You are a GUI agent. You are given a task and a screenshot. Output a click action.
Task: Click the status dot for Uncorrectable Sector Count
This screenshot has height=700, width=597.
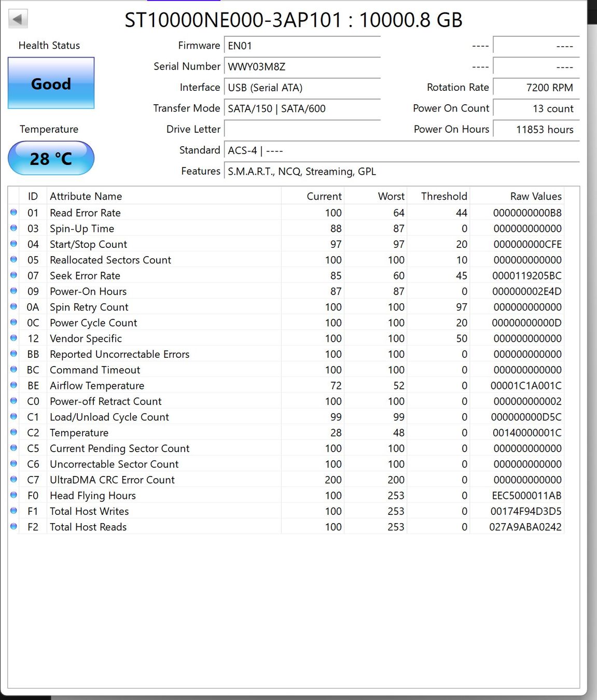[x=14, y=464]
